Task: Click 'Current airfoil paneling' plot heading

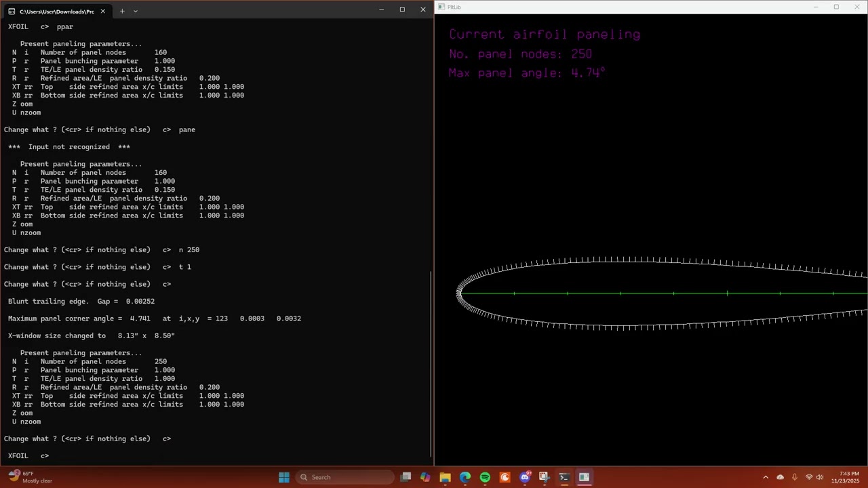Action: pos(545,35)
